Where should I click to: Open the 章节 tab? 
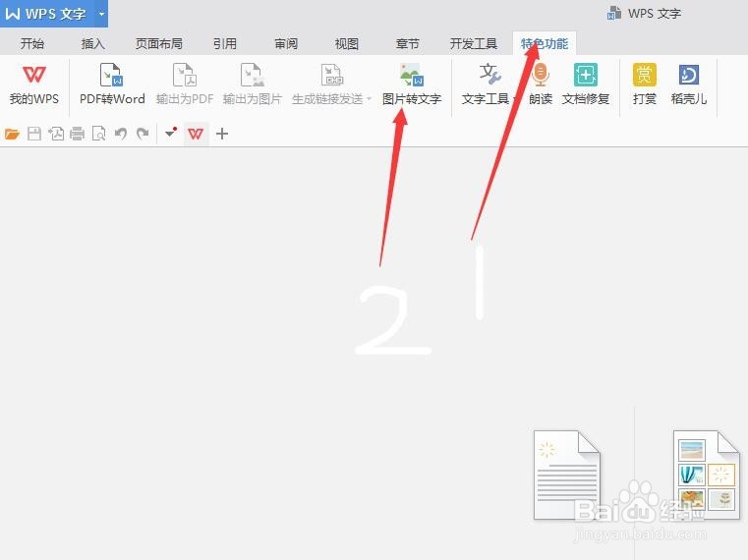coord(408,44)
